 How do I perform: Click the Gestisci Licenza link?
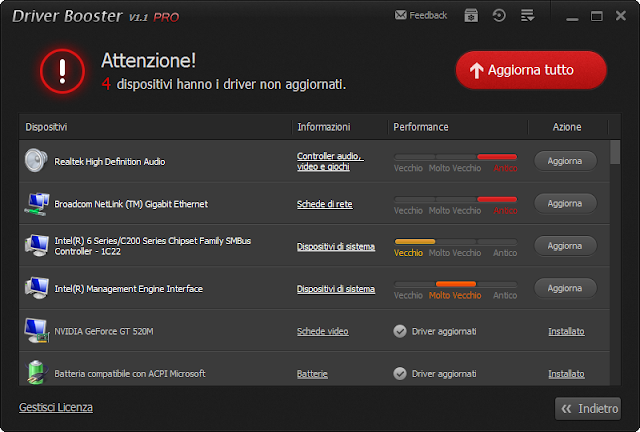point(56,407)
